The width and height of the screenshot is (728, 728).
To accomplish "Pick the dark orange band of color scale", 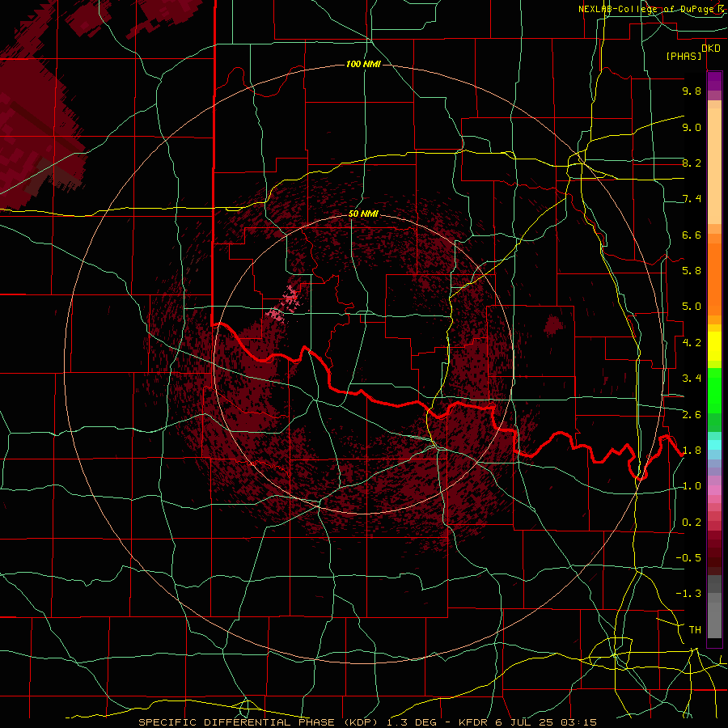I will [714, 278].
